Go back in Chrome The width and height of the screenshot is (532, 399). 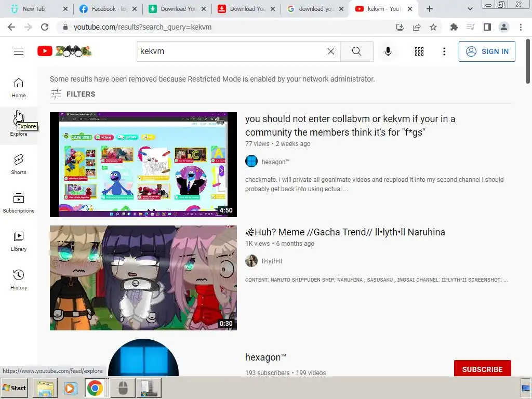pyautogui.click(x=11, y=27)
